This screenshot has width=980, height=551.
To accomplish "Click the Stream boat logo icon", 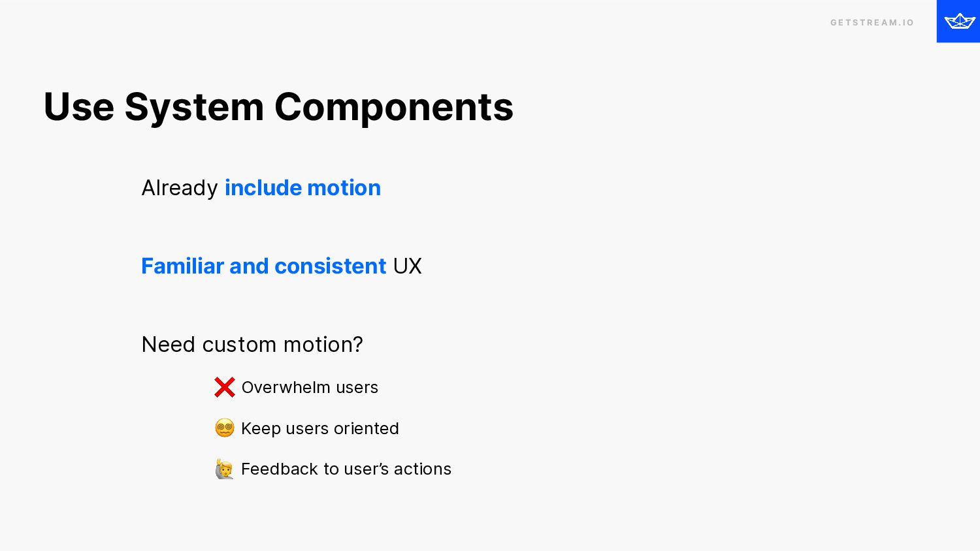I will [959, 22].
